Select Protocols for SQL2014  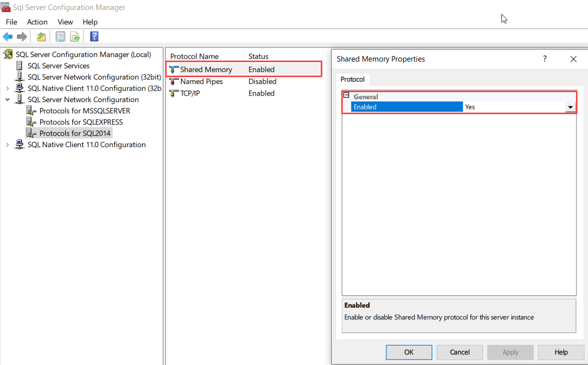coord(75,133)
